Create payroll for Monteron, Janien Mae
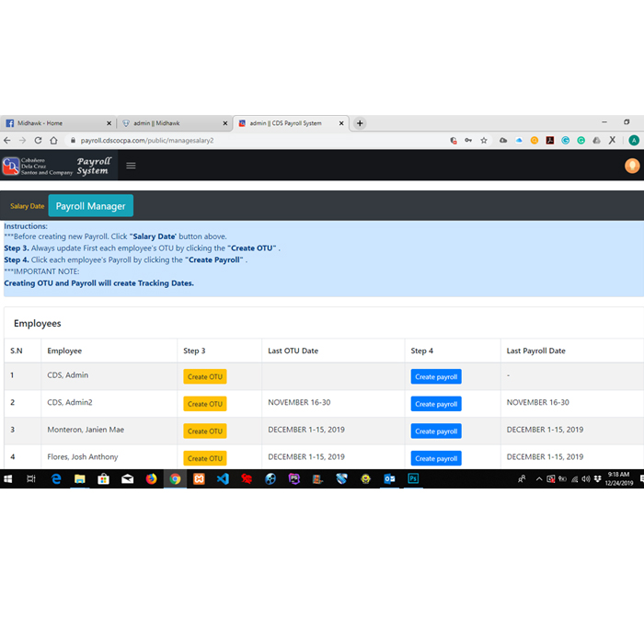The height and width of the screenshot is (644, 644). coord(435,431)
